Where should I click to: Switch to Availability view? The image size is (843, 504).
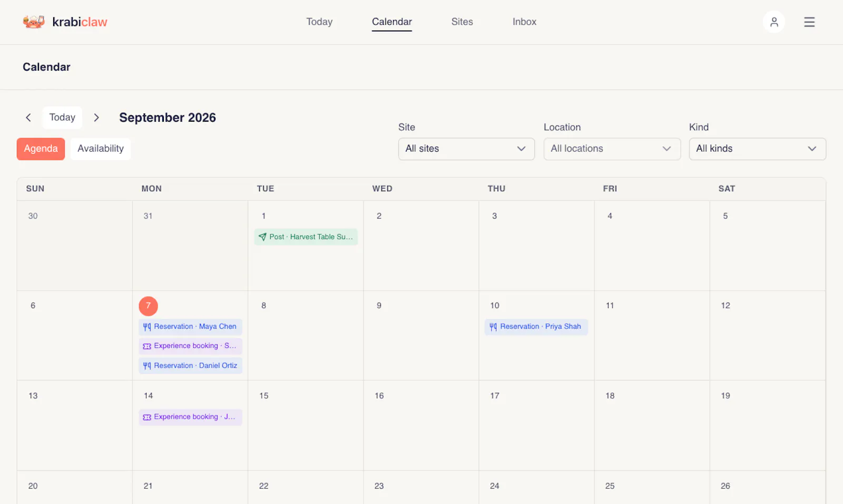point(101,149)
